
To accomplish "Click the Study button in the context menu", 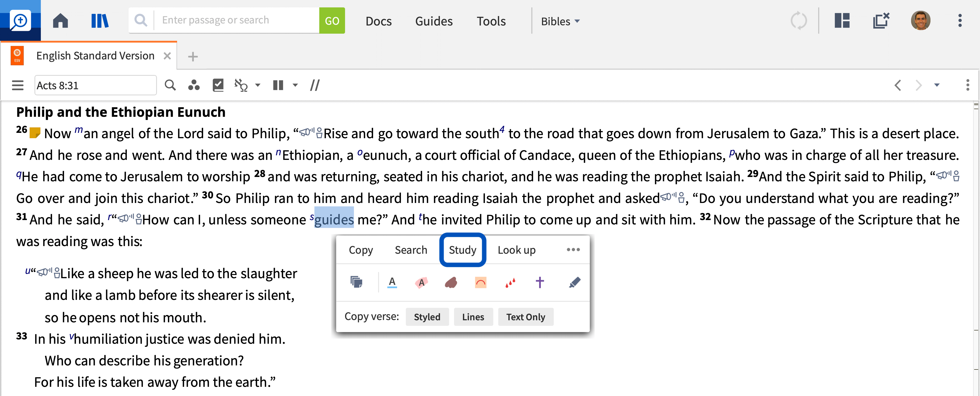I will click(462, 250).
